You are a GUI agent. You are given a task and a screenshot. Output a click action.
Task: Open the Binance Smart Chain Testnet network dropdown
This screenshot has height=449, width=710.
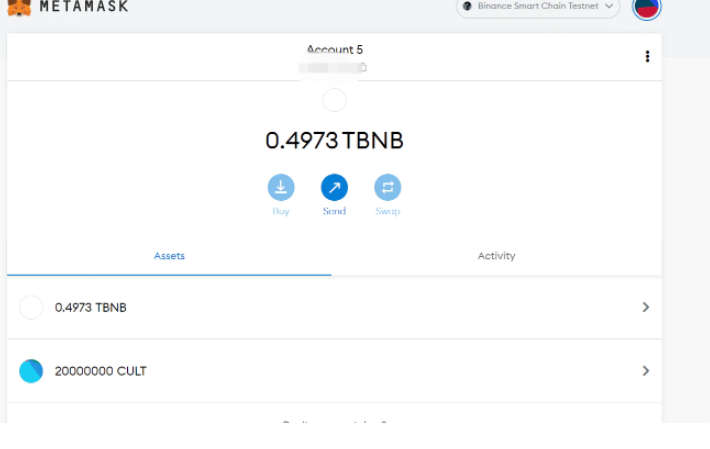click(537, 7)
